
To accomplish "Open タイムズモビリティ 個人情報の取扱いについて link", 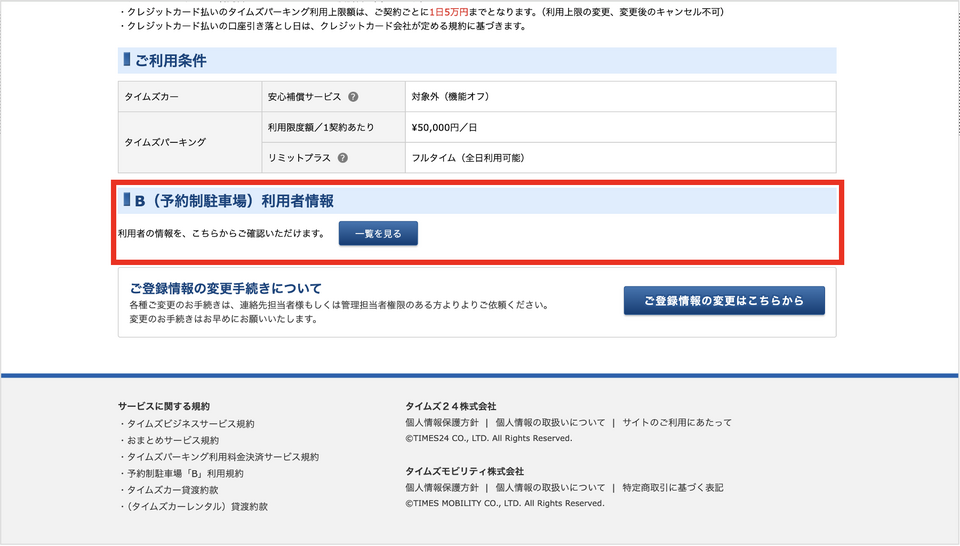I will click(x=550, y=487).
